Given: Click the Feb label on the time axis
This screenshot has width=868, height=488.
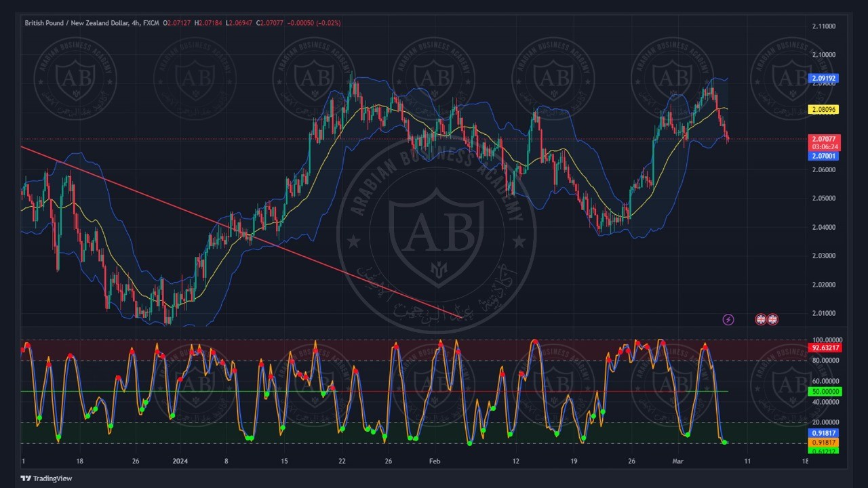Looking at the screenshot, I should 435,462.
